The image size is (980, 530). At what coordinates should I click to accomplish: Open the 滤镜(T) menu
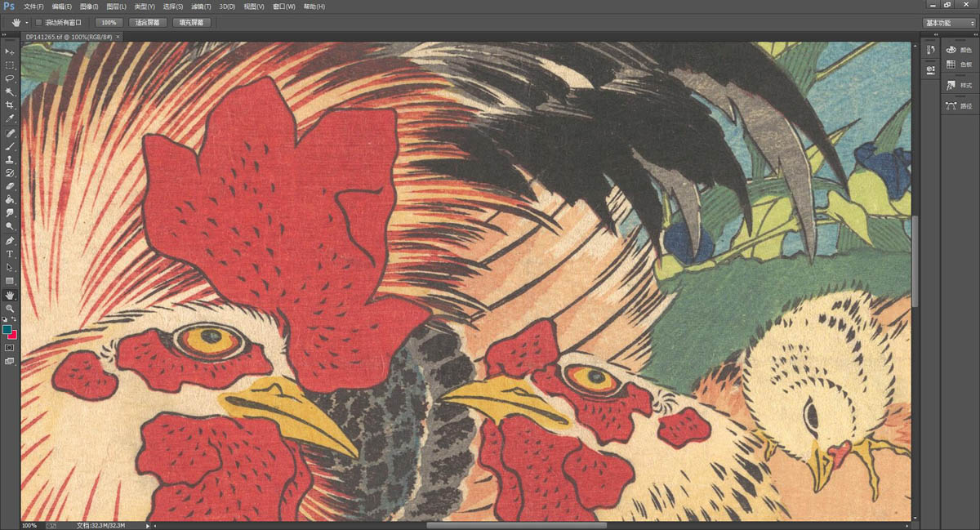click(x=202, y=7)
